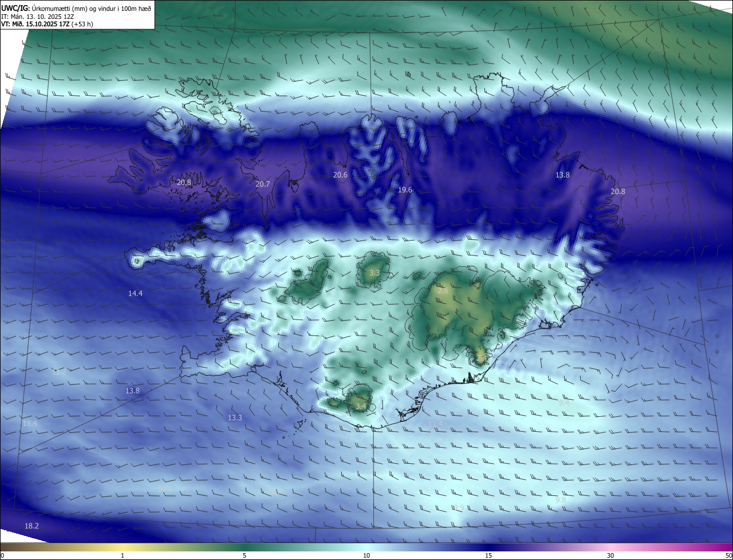The width and height of the screenshot is (733, 560).
Task: Click the 'VT: Mið. 15.10.2025 17Z (+53 h)' line
Action: tap(47, 24)
